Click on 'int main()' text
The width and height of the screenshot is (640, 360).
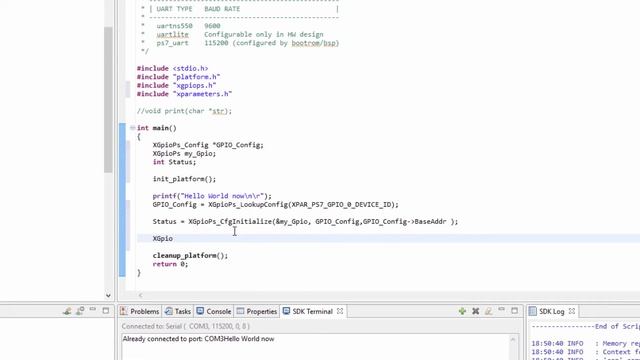[x=157, y=128]
